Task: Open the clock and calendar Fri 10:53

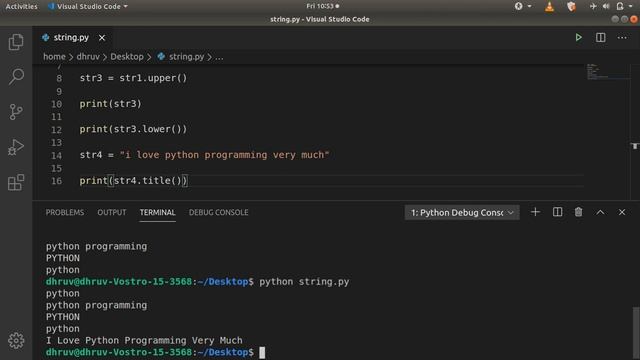Action: click(322, 6)
